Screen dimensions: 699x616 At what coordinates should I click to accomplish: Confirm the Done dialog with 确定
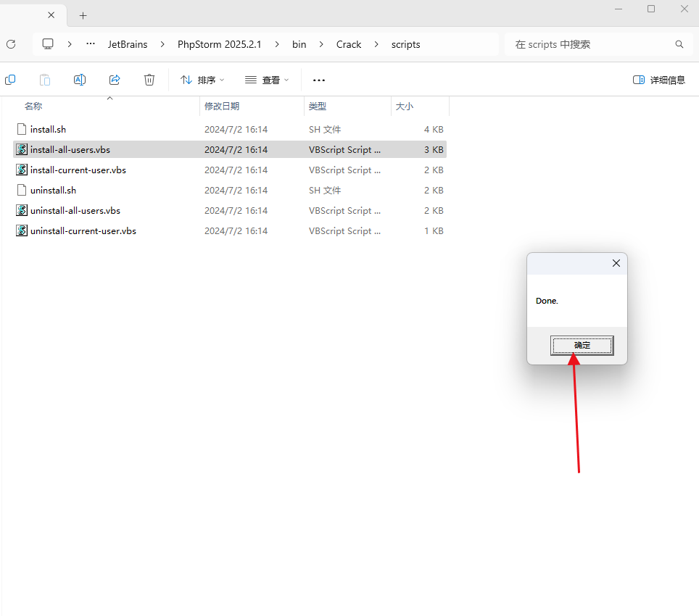click(582, 345)
